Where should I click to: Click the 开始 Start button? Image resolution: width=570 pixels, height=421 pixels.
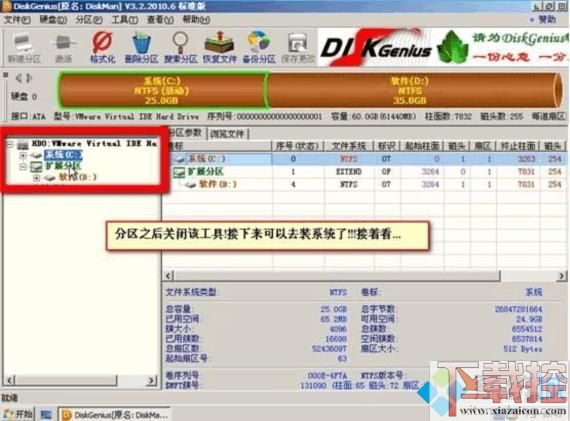pos(18,414)
